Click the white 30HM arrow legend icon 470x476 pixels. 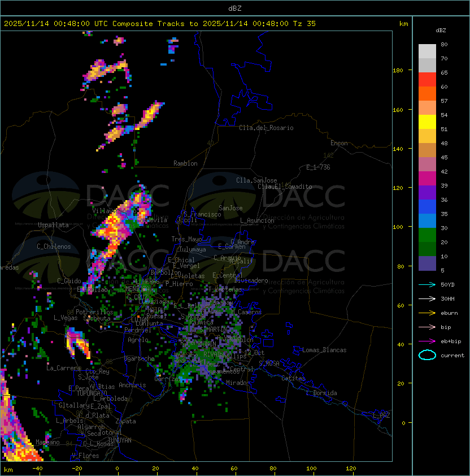(x=427, y=299)
